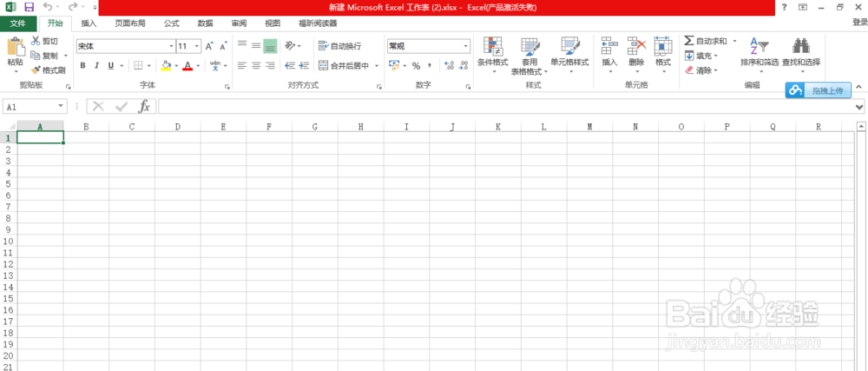Apply the yellow fill color bucket
Screen dimensions: 868x371
coord(166,65)
